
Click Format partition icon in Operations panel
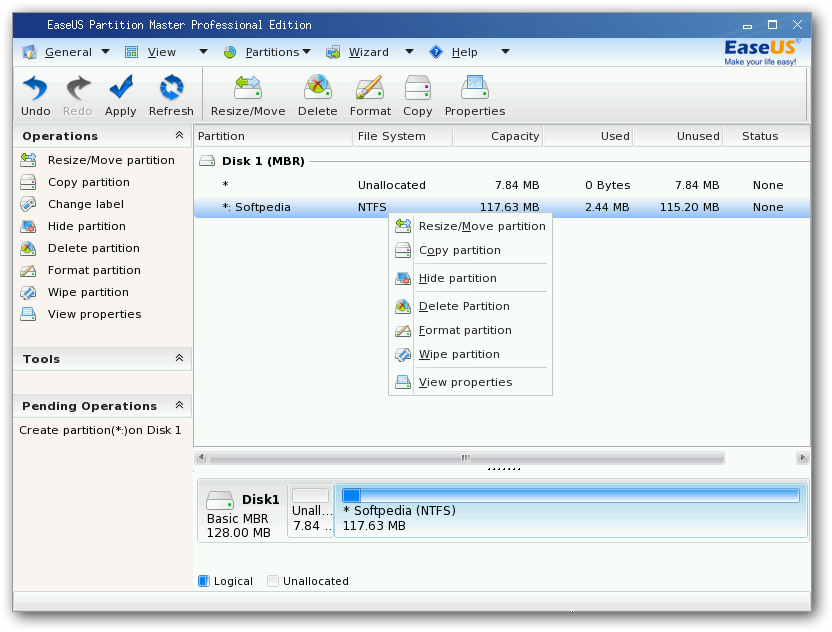[x=28, y=270]
